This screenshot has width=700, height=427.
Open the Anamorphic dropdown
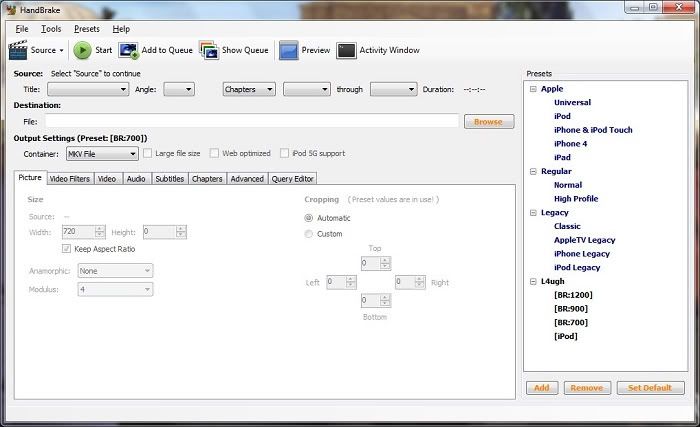(115, 271)
